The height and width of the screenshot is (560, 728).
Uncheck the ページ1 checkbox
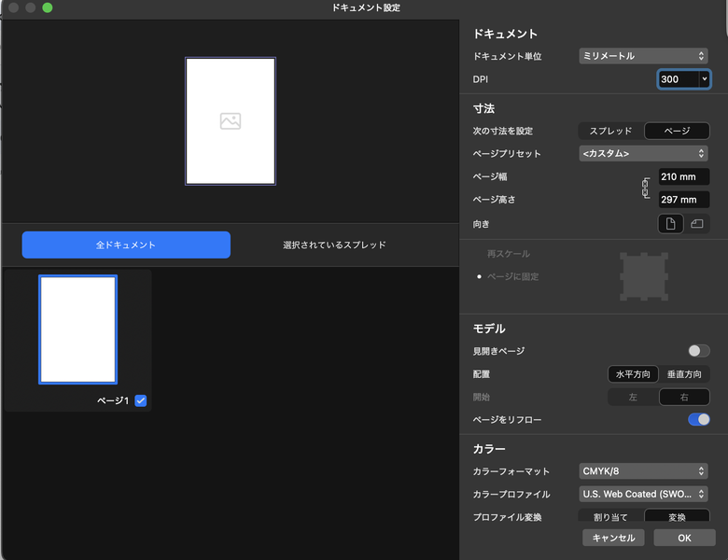point(141,400)
